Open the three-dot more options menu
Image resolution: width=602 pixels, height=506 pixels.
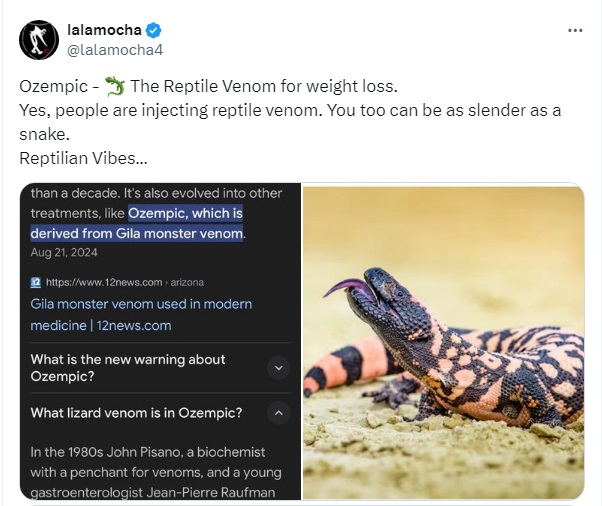pyautogui.click(x=575, y=30)
